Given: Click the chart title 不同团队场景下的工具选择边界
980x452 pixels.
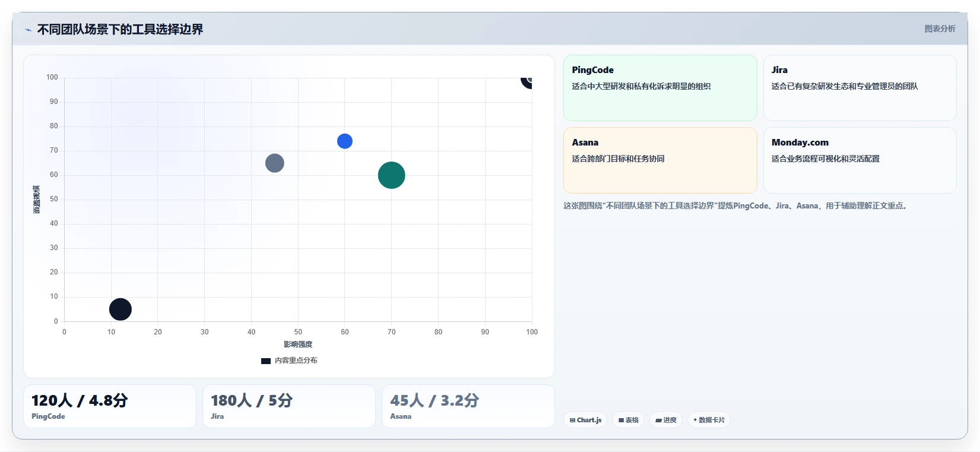Looking at the screenshot, I should pyautogui.click(x=120, y=29).
